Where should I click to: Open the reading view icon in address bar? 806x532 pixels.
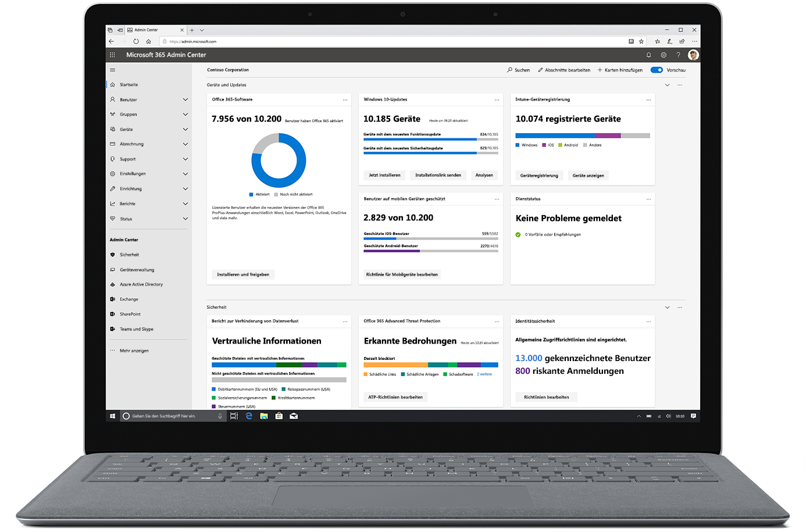pos(631,41)
